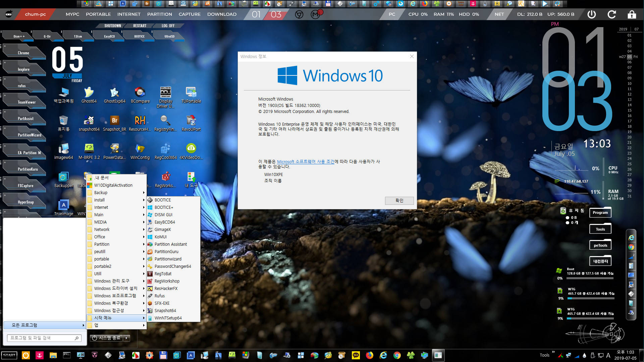The image size is (644, 362).
Task: Expand the Windows 관리 도구 submenu
Action: coord(116,281)
